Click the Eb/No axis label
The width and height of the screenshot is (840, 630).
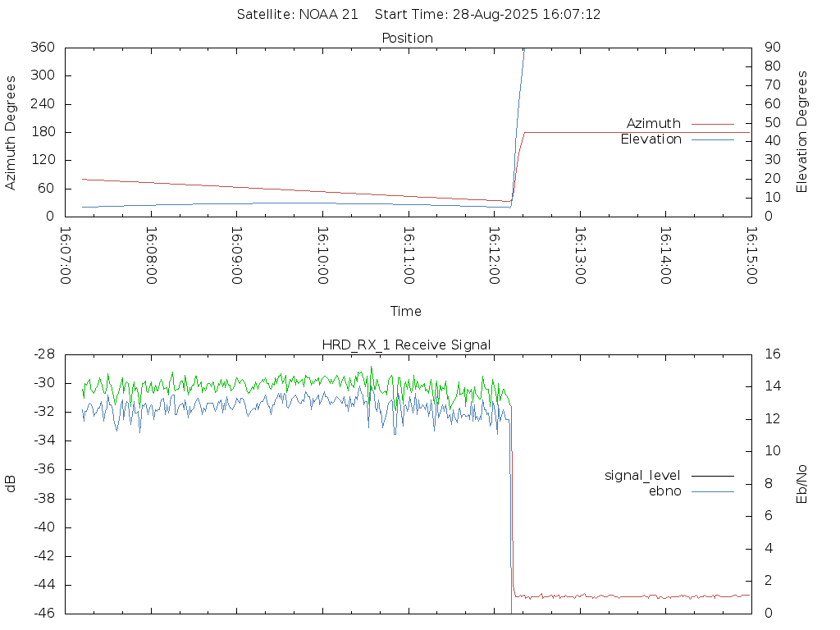801,484
